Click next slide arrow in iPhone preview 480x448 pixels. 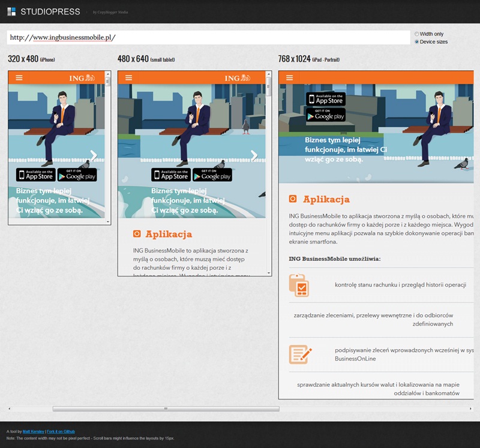pos(94,155)
